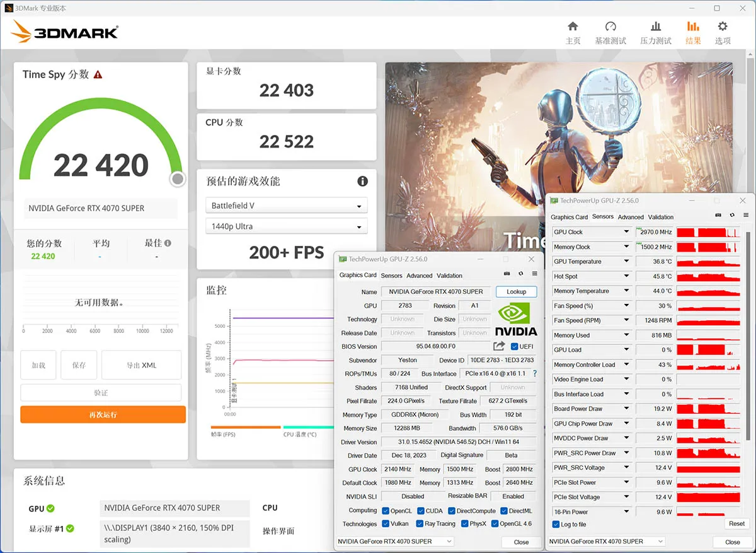Image resolution: width=756 pixels, height=553 pixels.
Task: Click the Reset button in Sensors window
Action: 736,524
